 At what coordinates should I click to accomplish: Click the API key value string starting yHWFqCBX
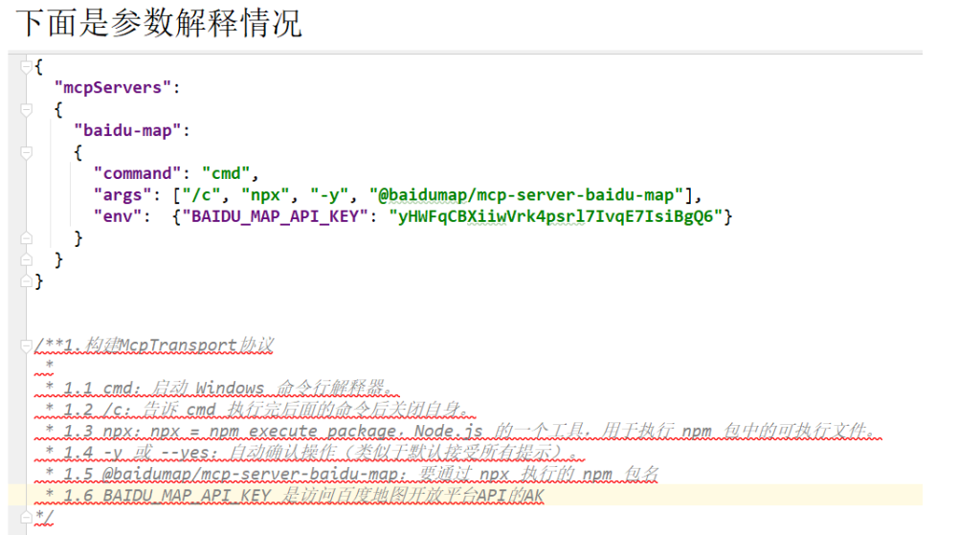click(x=554, y=217)
